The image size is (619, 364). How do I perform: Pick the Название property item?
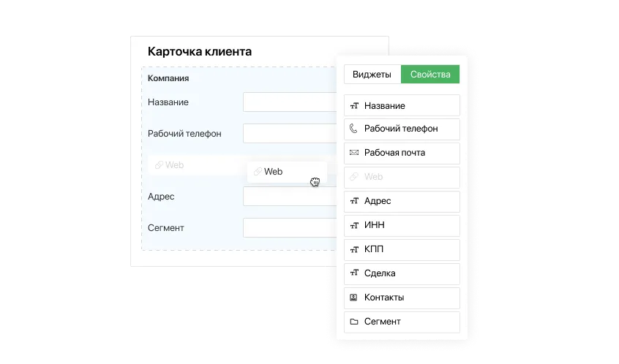point(402,105)
